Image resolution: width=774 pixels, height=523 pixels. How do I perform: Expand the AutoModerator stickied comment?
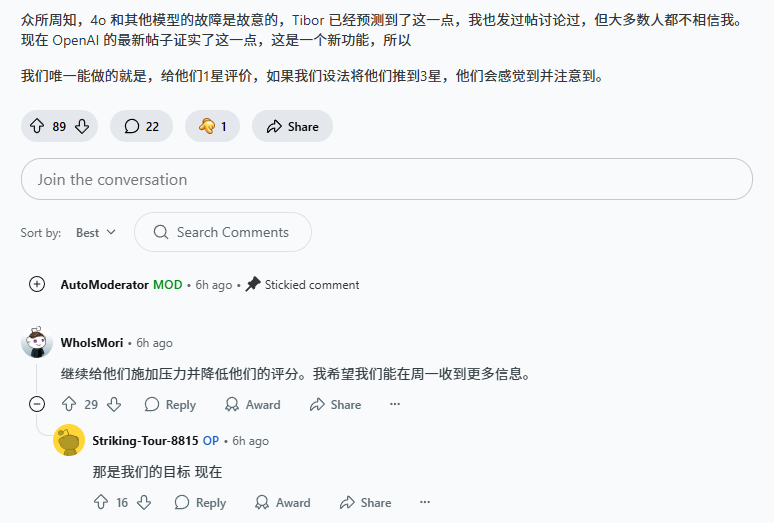37,284
